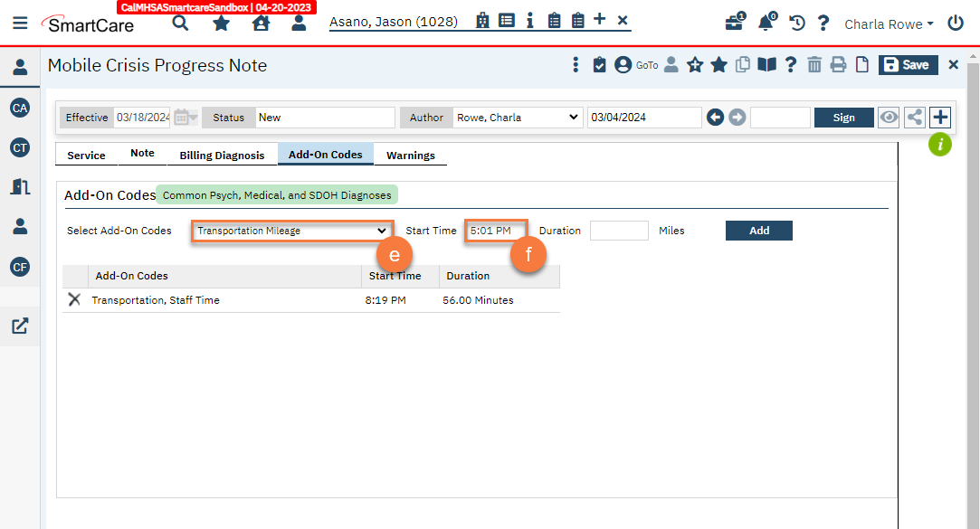Open the external link sidebar icon
This screenshot has width=980, height=529.
click(20, 326)
